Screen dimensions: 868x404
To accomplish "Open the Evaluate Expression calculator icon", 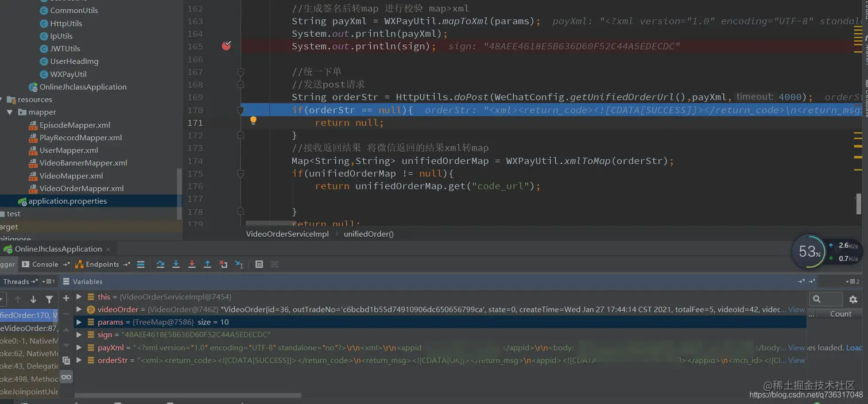I will click(259, 264).
